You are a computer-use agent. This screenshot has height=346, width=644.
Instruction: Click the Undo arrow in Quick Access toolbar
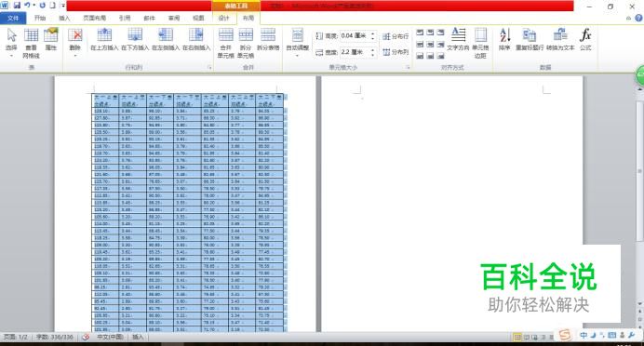click(x=27, y=6)
